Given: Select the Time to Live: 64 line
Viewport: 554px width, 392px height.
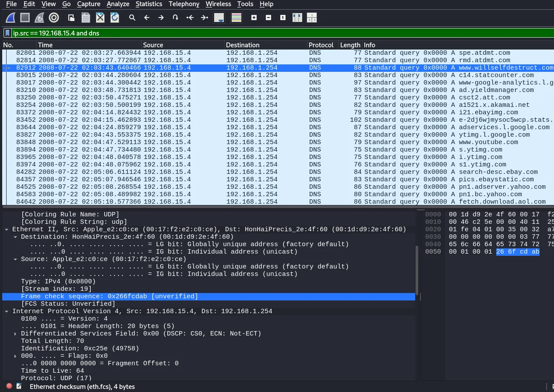Looking at the screenshot, I should [x=208, y=371].
